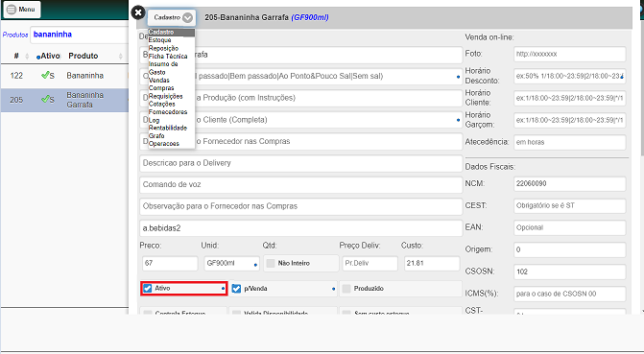This screenshot has width=644, height=354.
Task: Click the Comando de voz field
Action: (x=300, y=185)
